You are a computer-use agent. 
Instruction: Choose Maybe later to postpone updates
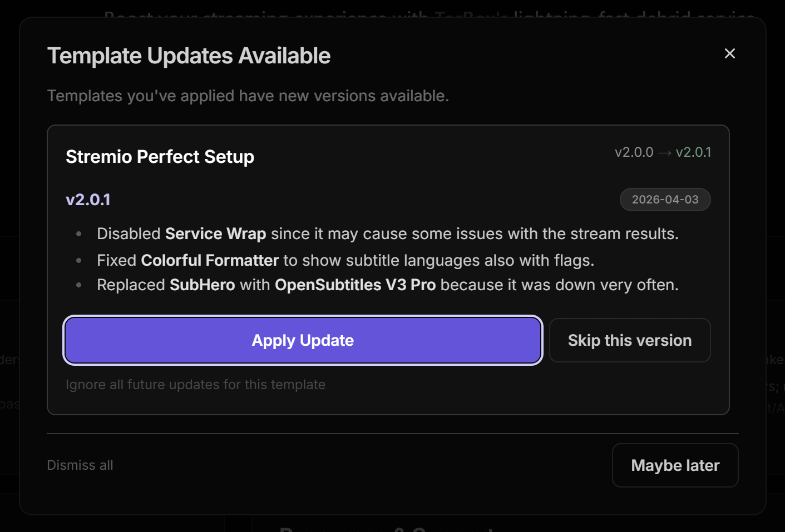675,465
